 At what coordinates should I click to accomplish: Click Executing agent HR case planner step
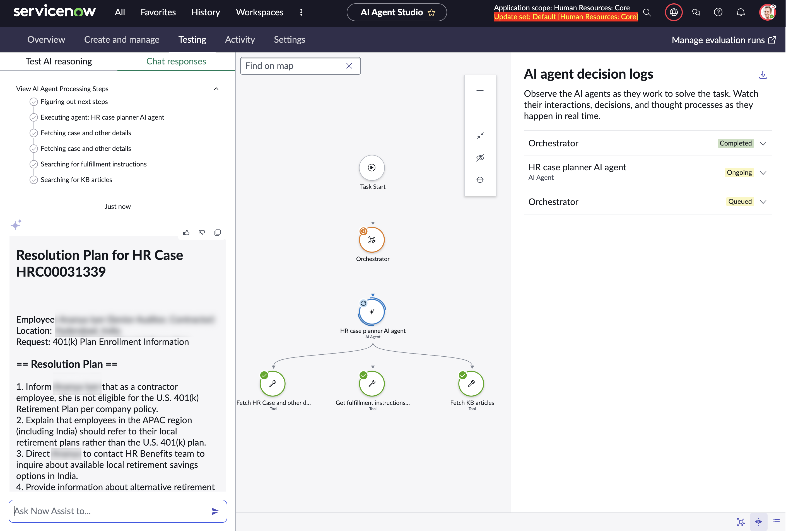[x=102, y=117]
